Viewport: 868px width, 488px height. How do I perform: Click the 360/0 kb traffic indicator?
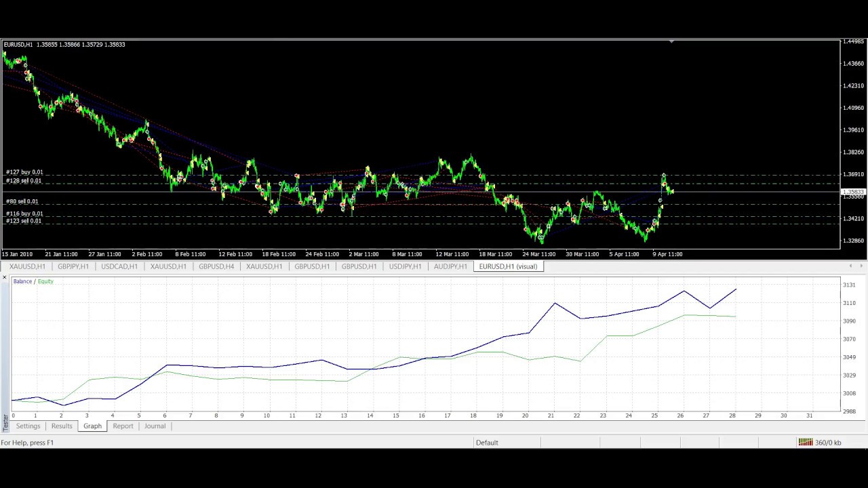(828, 443)
